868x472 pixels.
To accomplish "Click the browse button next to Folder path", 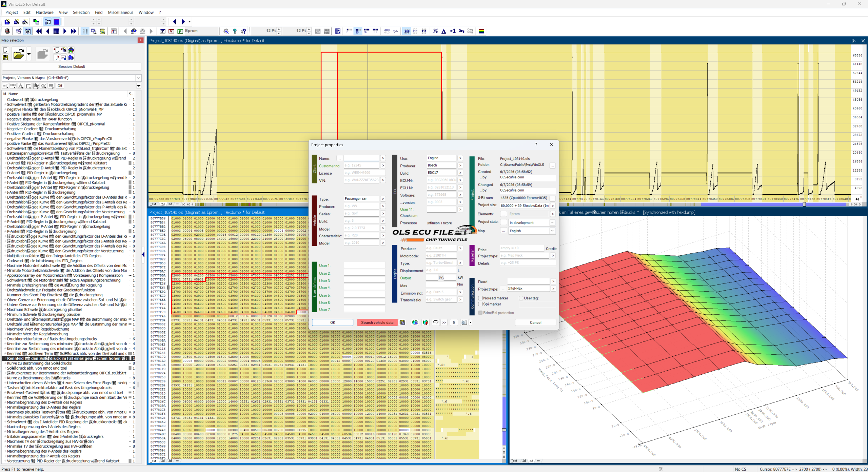I will [x=552, y=165].
